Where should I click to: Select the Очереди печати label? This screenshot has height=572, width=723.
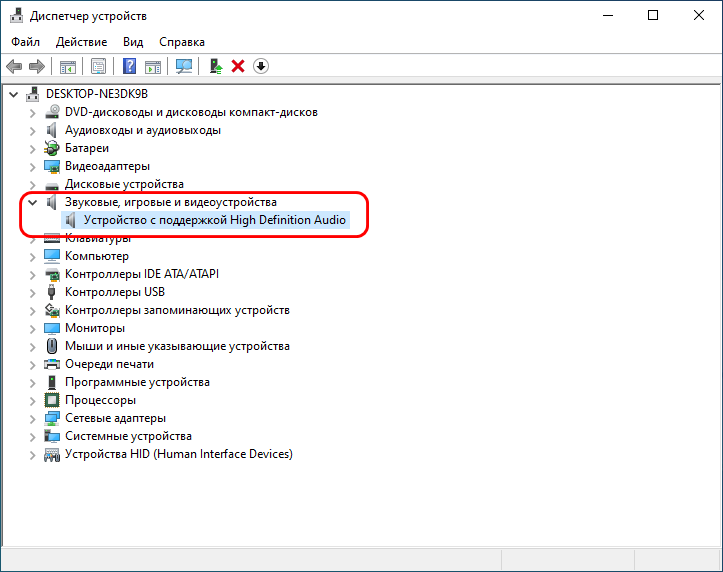point(109,364)
